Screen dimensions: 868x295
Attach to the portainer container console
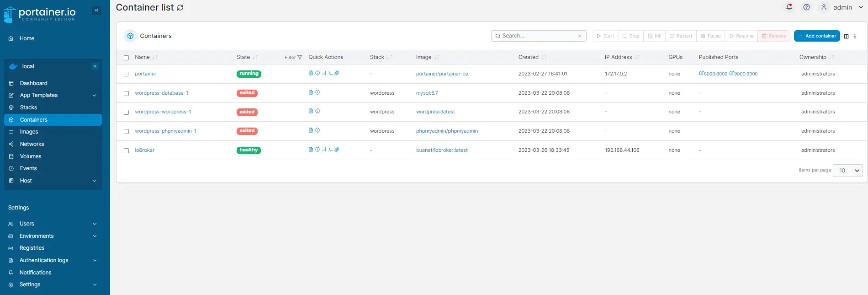coord(337,73)
